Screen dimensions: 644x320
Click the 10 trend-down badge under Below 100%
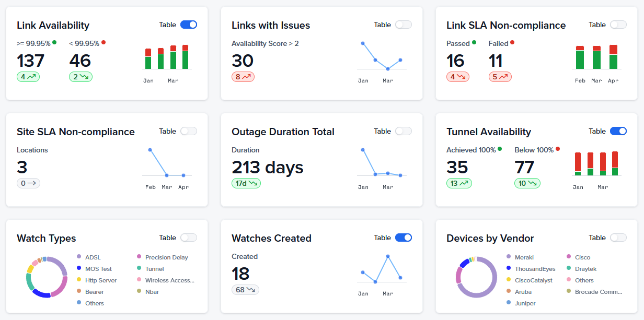tap(527, 183)
